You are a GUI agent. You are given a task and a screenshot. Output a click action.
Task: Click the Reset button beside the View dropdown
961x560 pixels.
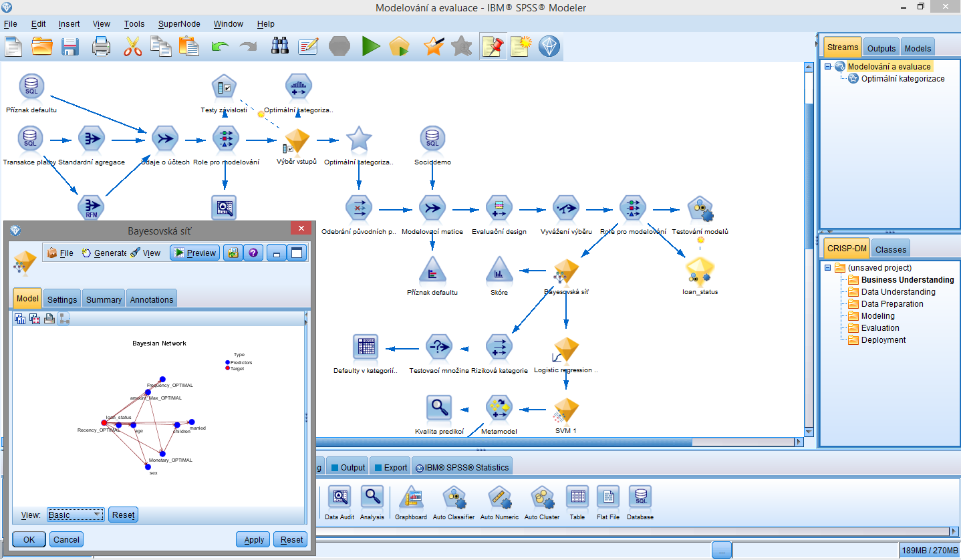tap(123, 515)
